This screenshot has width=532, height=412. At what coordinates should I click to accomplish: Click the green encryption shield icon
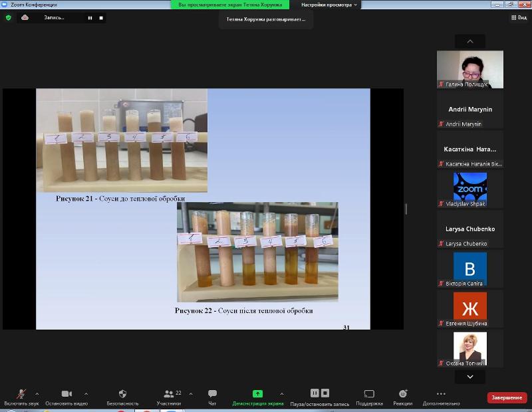tap(9, 18)
